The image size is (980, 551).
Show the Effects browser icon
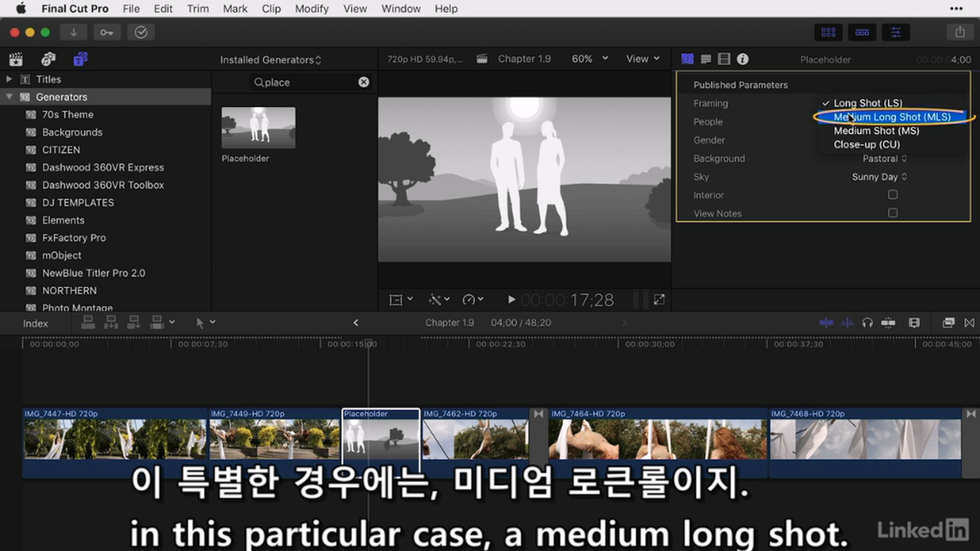point(949,323)
